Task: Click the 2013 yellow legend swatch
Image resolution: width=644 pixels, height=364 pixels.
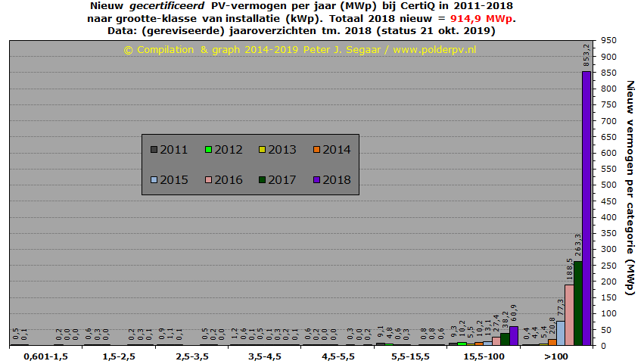Action: [x=262, y=150]
